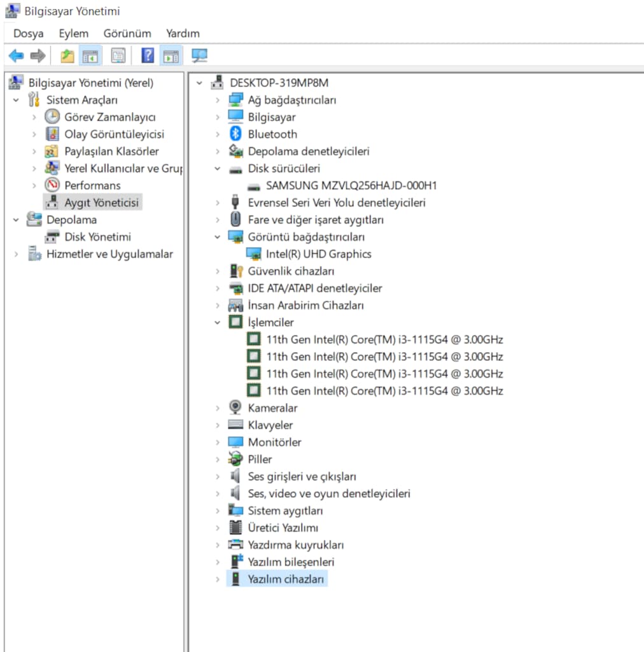Select Disk Yönetimi in the tree
This screenshot has width=644, height=652.
point(97,237)
